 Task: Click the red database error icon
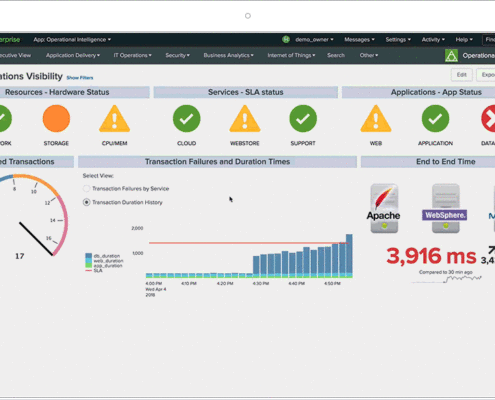489,119
